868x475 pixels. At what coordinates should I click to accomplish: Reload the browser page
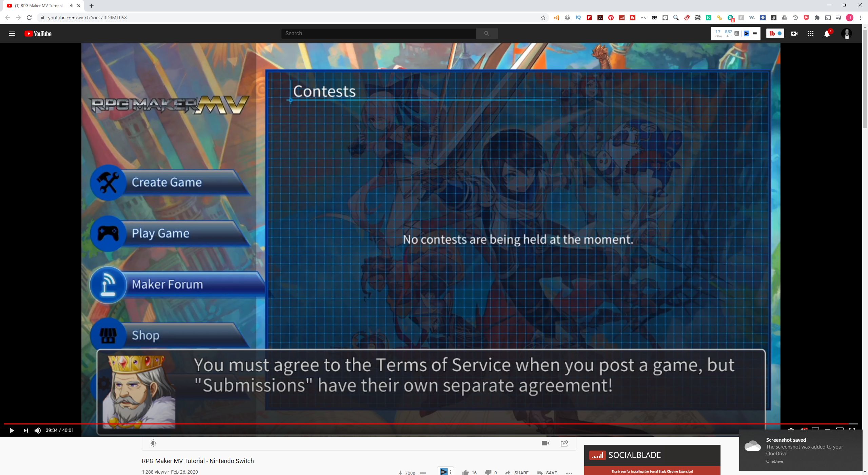point(29,18)
